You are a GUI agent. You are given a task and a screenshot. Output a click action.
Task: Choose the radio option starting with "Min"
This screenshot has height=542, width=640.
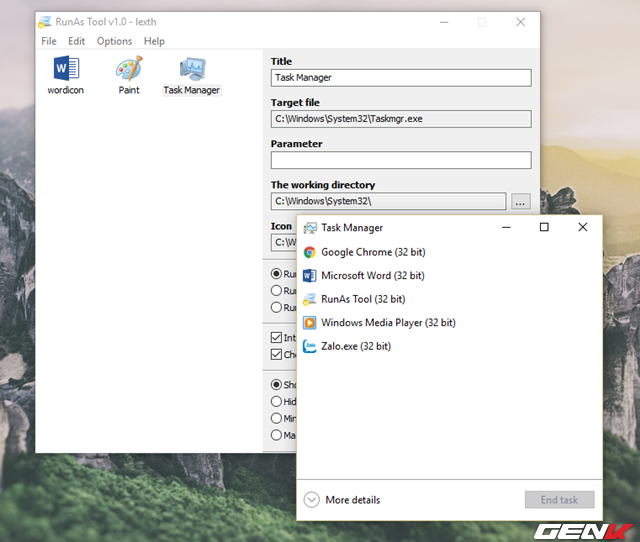277,418
